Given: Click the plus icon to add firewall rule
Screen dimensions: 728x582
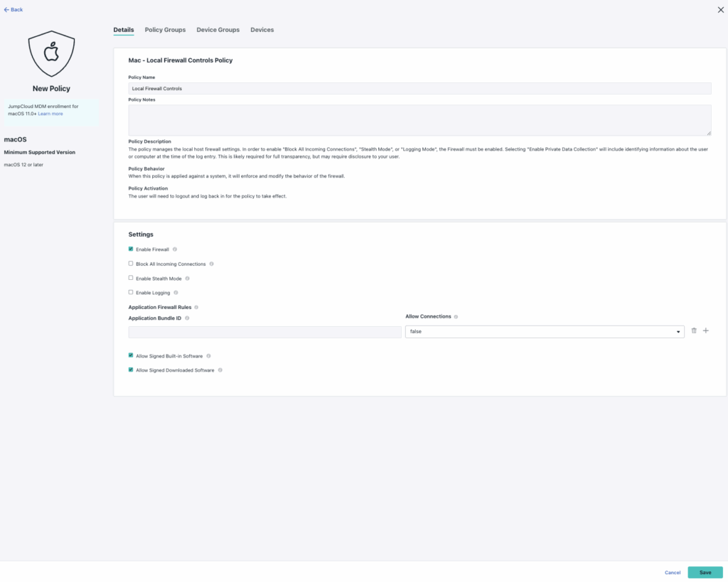Looking at the screenshot, I should click(x=706, y=331).
